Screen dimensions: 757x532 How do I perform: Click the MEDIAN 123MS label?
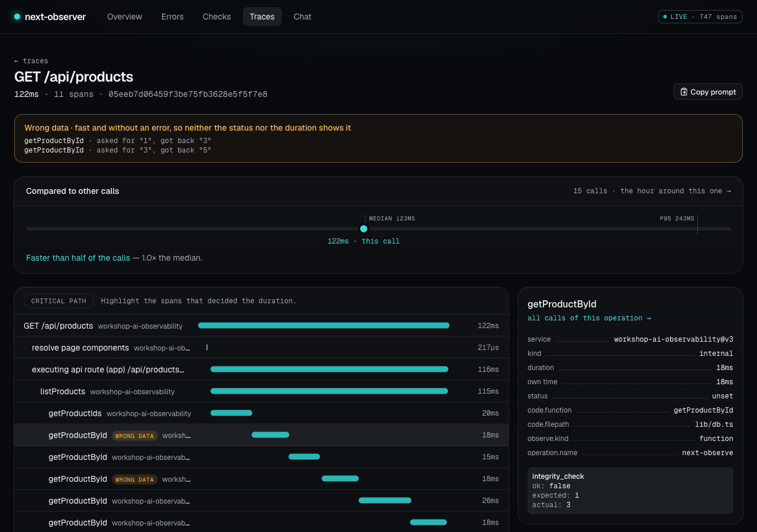pos(392,219)
